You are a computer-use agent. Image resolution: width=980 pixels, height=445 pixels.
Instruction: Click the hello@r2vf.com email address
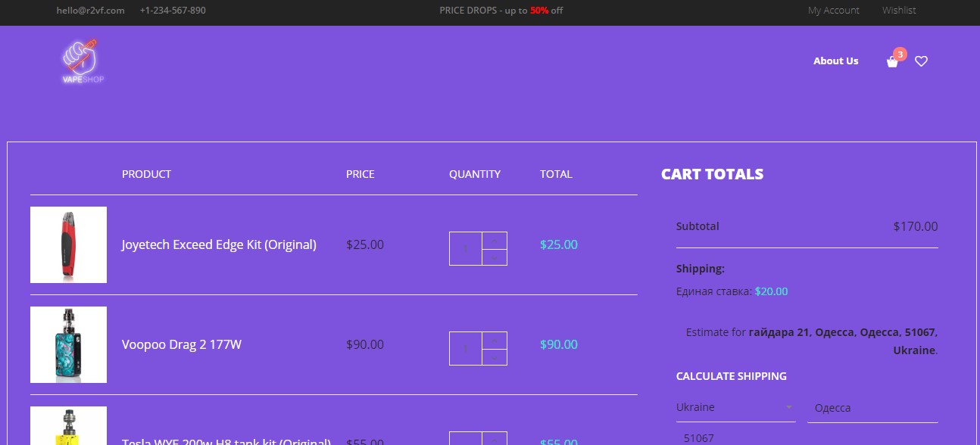coord(90,11)
